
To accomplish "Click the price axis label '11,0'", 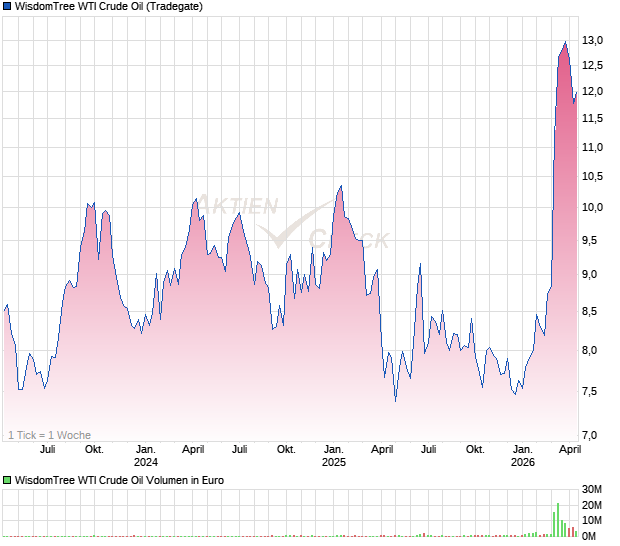I will point(592,147).
